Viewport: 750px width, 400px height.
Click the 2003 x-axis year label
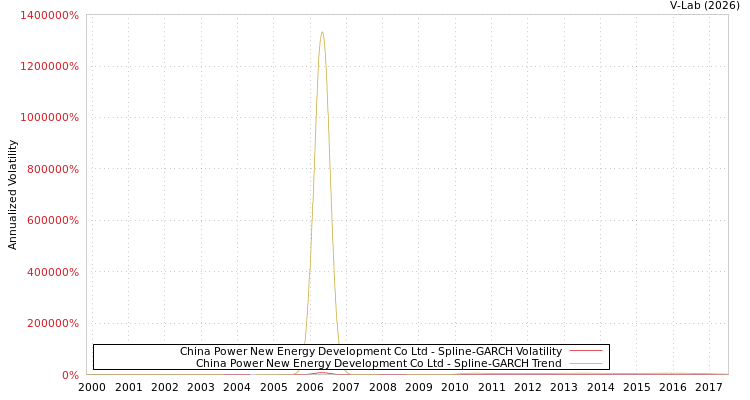click(x=201, y=387)
